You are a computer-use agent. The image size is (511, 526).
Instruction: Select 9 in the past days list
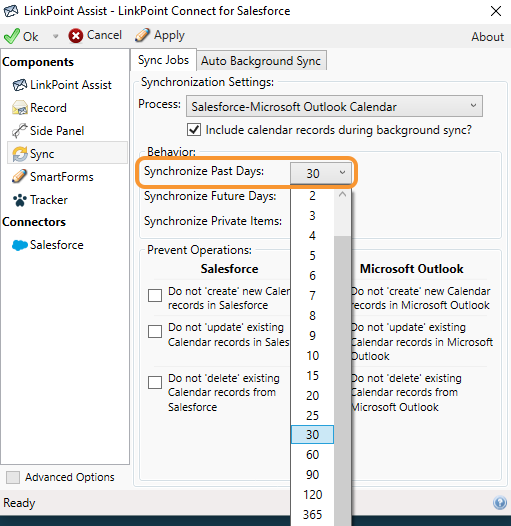coord(312,335)
